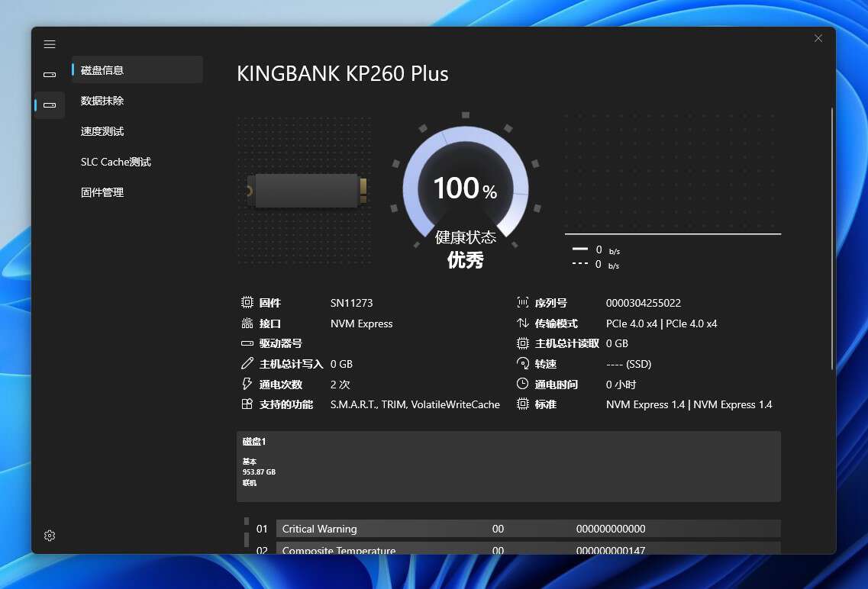This screenshot has width=868, height=589.
Task: Open settings via the gear icon
Action: [50, 536]
